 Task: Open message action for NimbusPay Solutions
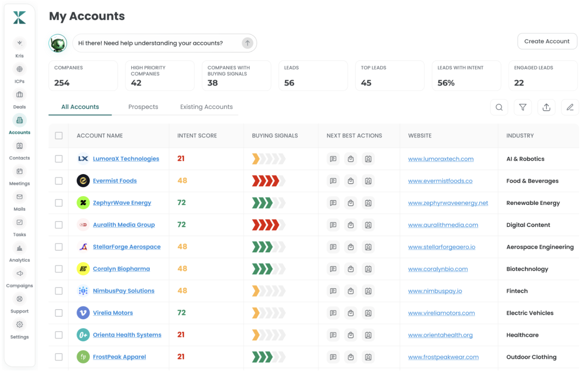click(x=333, y=291)
